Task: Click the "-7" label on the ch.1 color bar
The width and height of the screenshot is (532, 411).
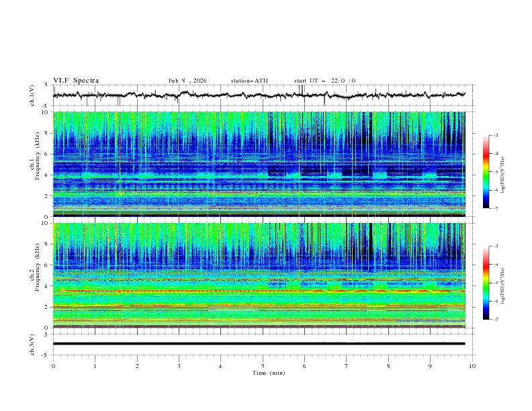Action: [496, 208]
